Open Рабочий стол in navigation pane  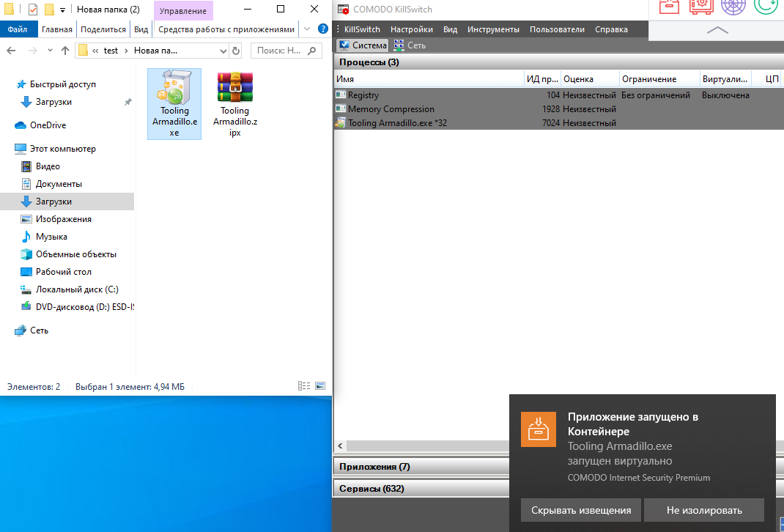click(64, 272)
